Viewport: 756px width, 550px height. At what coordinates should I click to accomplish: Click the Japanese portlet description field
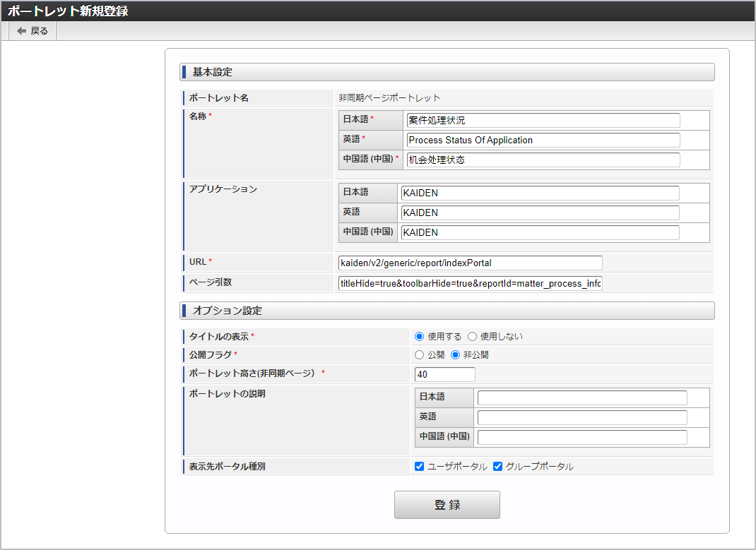[581, 398]
